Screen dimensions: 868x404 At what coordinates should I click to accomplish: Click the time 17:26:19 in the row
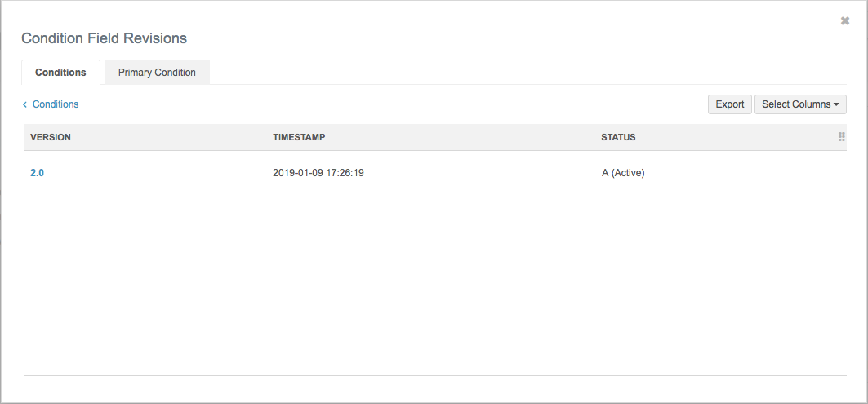click(x=345, y=173)
